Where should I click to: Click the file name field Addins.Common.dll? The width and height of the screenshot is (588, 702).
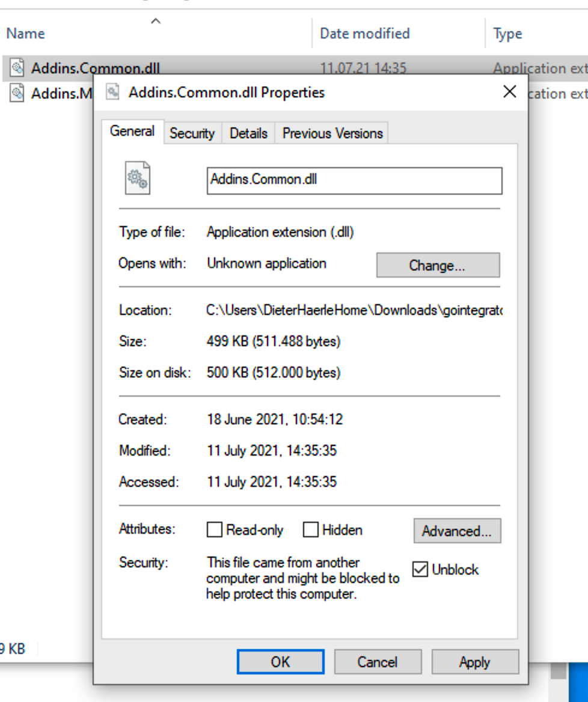click(x=354, y=180)
